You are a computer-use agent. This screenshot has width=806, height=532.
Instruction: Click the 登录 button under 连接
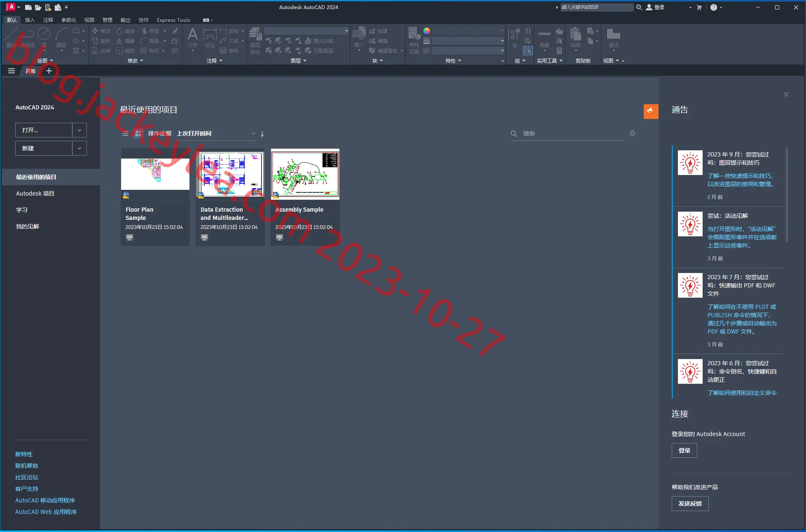[x=685, y=450]
